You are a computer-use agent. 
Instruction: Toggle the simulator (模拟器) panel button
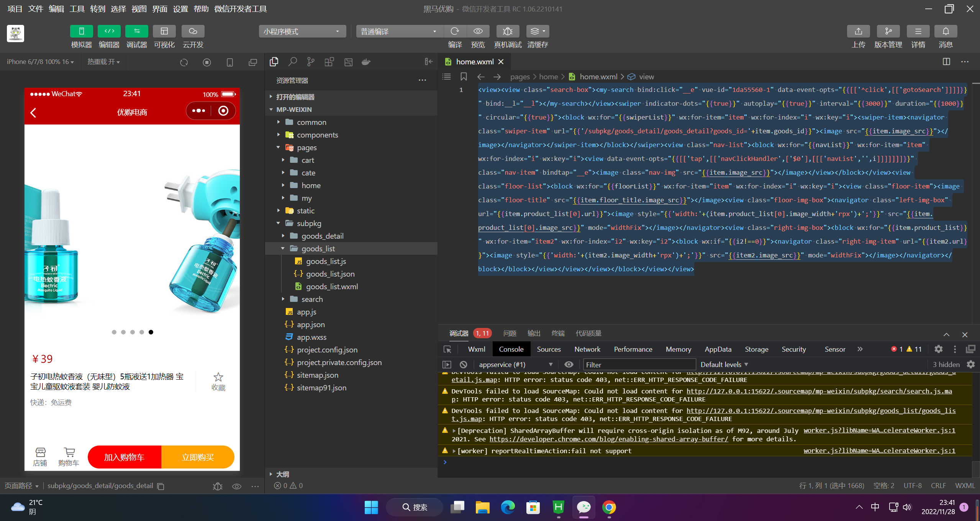(81, 31)
